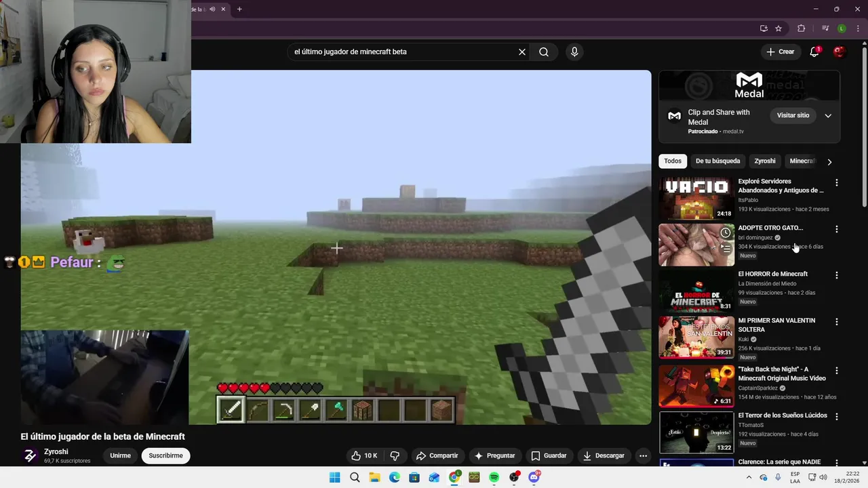The width and height of the screenshot is (868, 488).
Task: Open the YouTube account avatar menu
Action: [840, 52]
